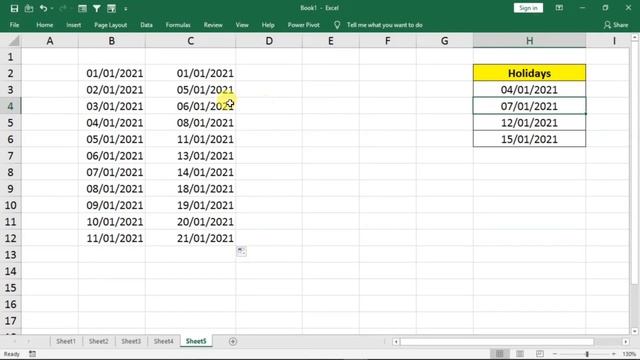Open the Undo history dropdown arrow
Screen dimensions: 640x360
point(52,8)
